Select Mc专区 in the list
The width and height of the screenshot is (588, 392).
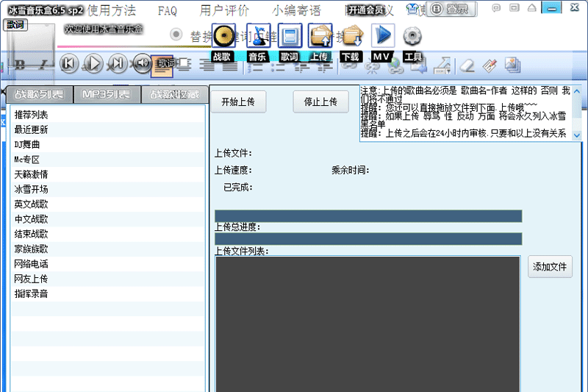[107, 160]
